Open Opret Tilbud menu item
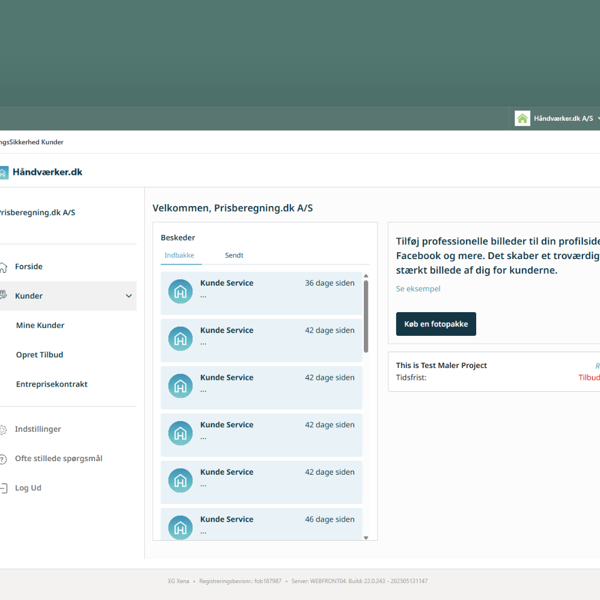 click(x=39, y=355)
